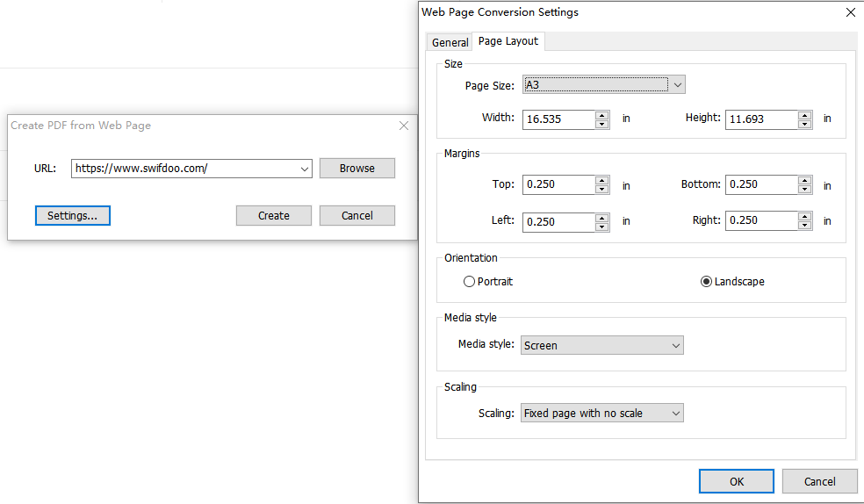Viewport: 864px width, 504px height.
Task: Click the Create button
Action: [274, 216]
